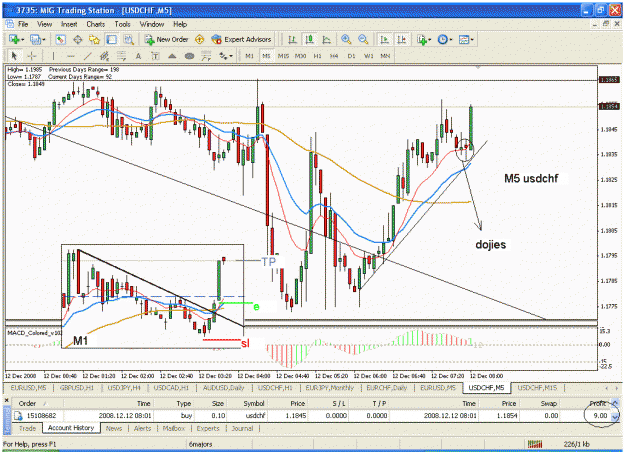This screenshot has width=625, height=452.
Task: Select the horizontal line tool
Action: 70,56
